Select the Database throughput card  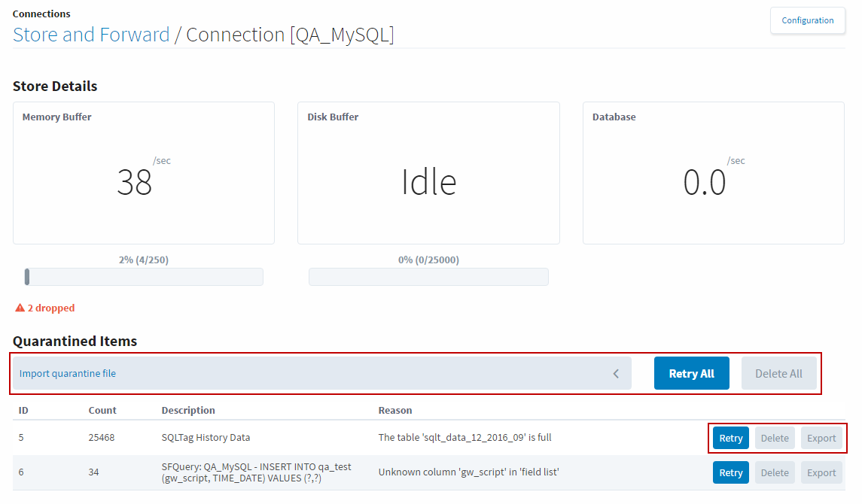click(x=713, y=173)
